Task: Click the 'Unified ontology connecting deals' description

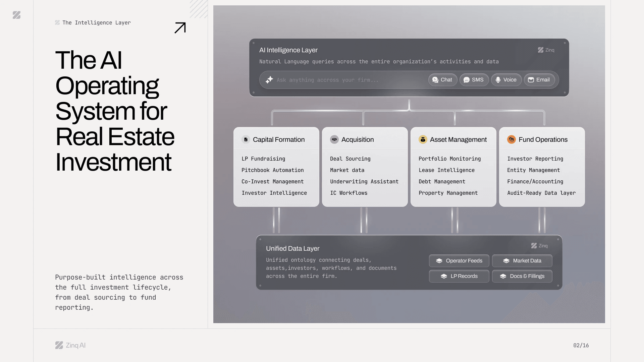Action: 331,268
